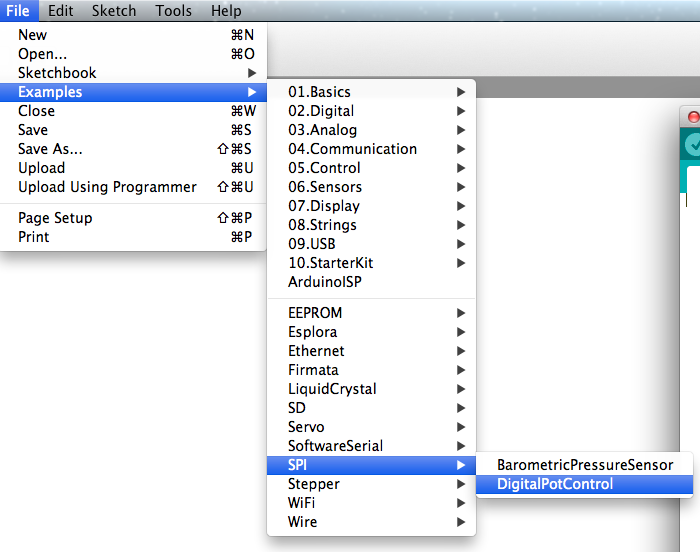Open the Edit menu
Viewport: 700px width, 552px height.
[x=60, y=10]
